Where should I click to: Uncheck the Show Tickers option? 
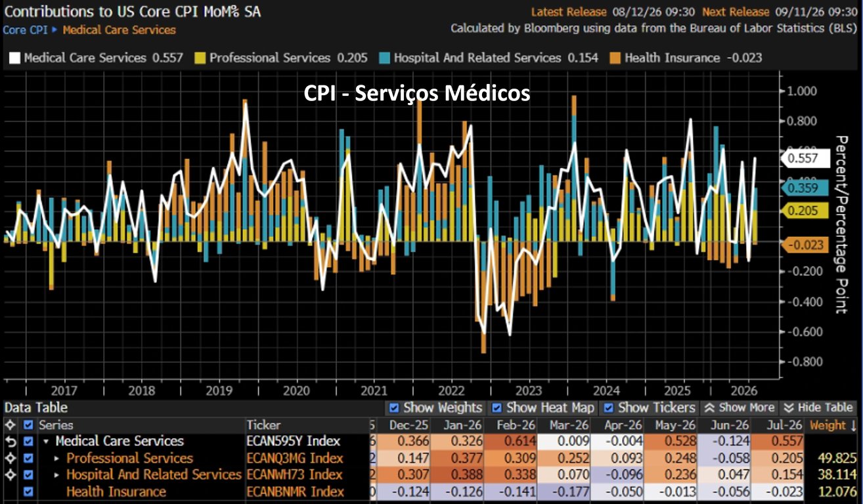coord(608,408)
